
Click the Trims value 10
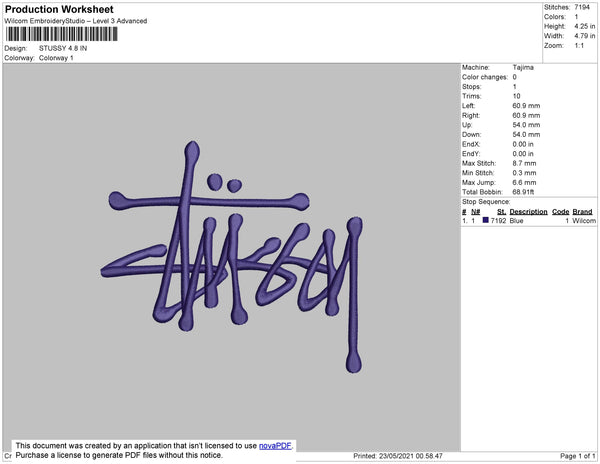[516, 96]
